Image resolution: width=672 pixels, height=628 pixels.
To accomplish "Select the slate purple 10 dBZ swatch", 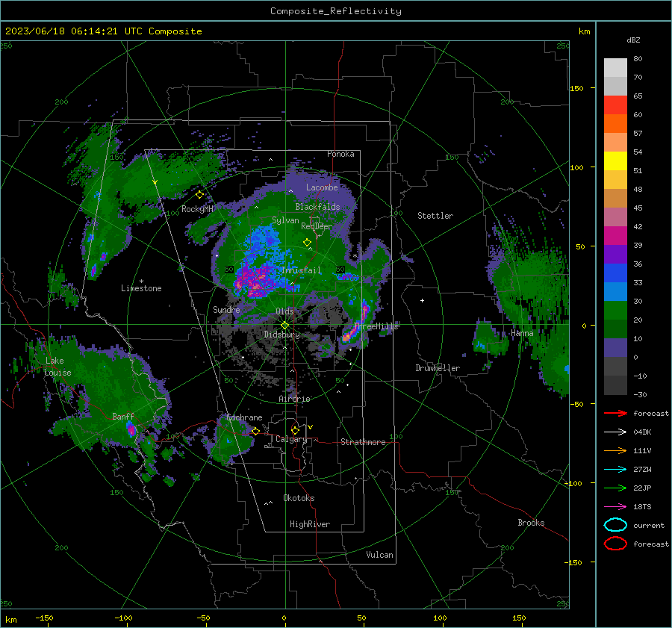I will pos(615,348).
